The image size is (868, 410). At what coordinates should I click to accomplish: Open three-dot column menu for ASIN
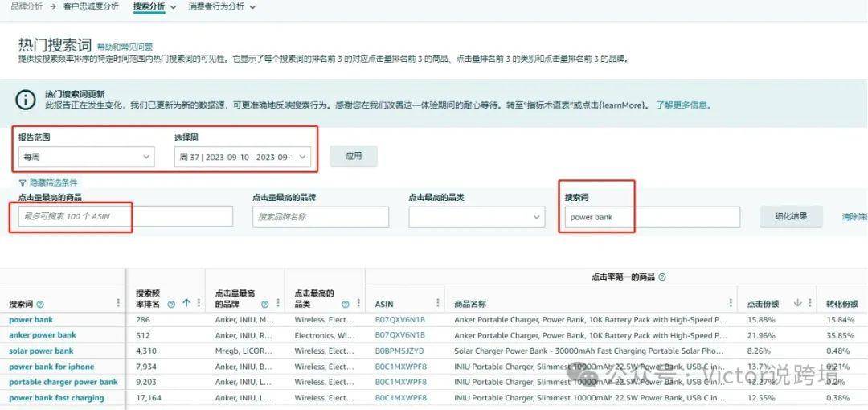click(438, 303)
